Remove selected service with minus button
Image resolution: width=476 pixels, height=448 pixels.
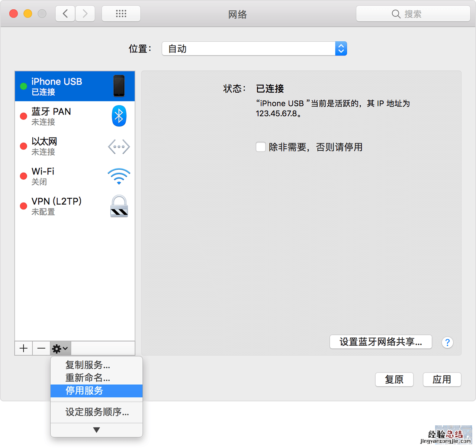pos(41,348)
